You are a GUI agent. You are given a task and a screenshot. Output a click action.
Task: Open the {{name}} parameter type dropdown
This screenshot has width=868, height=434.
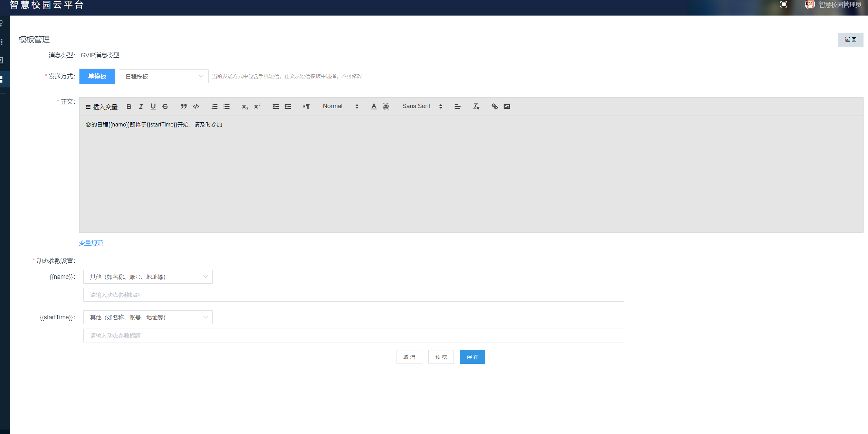(x=148, y=277)
